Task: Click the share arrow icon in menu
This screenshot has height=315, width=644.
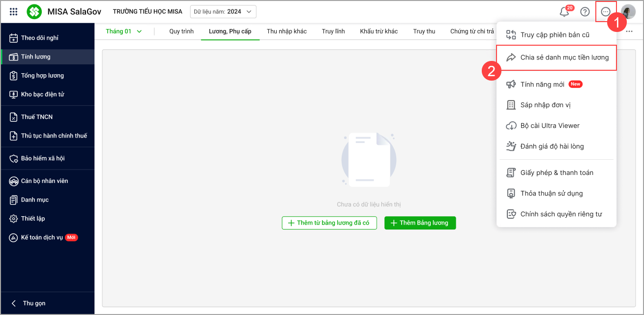Action: tap(511, 57)
